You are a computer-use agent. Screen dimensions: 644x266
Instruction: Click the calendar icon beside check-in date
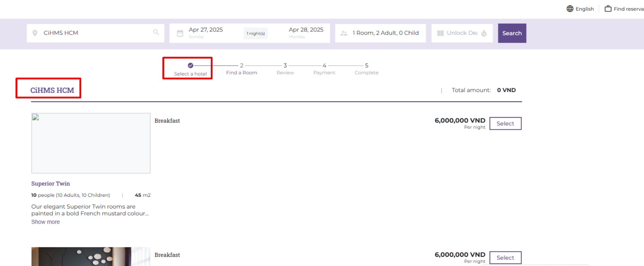click(x=180, y=34)
